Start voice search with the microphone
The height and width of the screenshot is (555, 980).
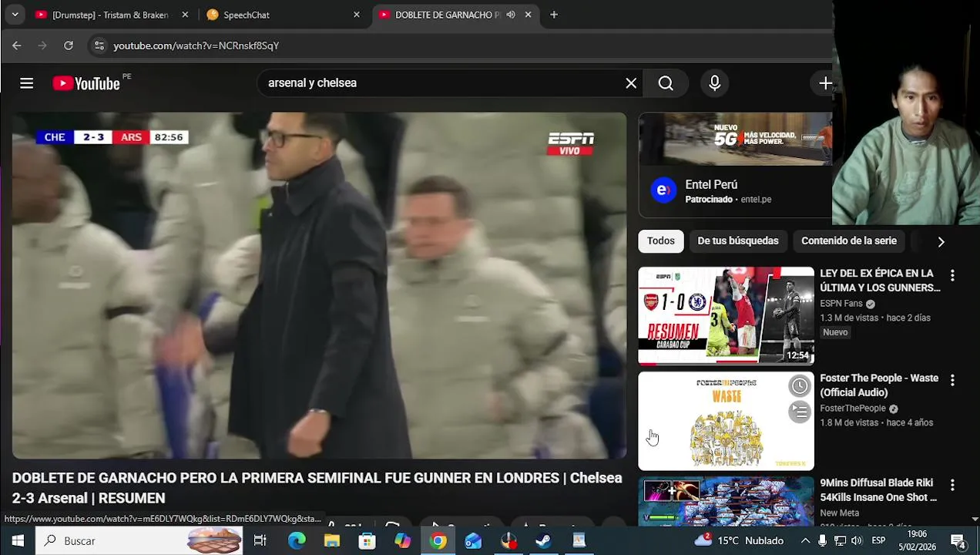pos(715,83)
